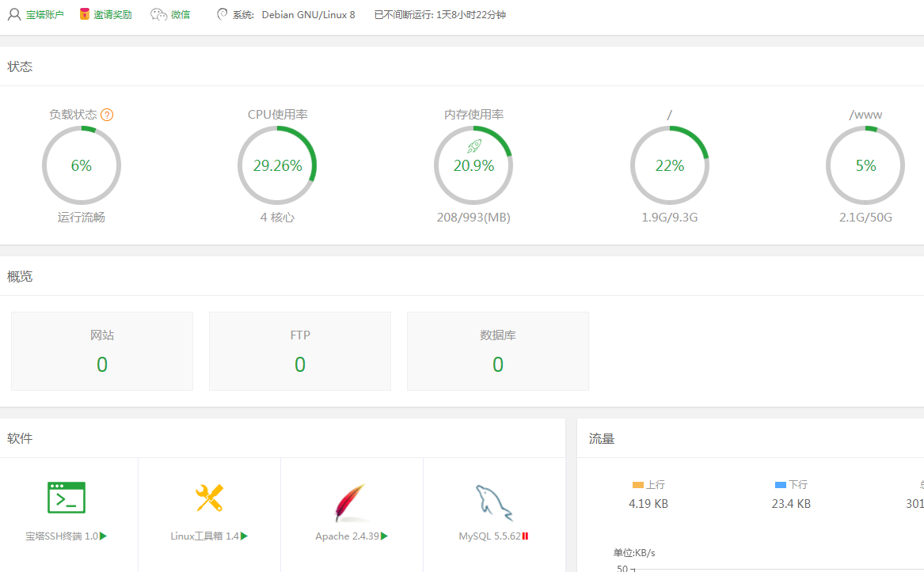This screenshot has width=924, height=572.
Task: Click the 软件 section heading
Action: point(20,438)
